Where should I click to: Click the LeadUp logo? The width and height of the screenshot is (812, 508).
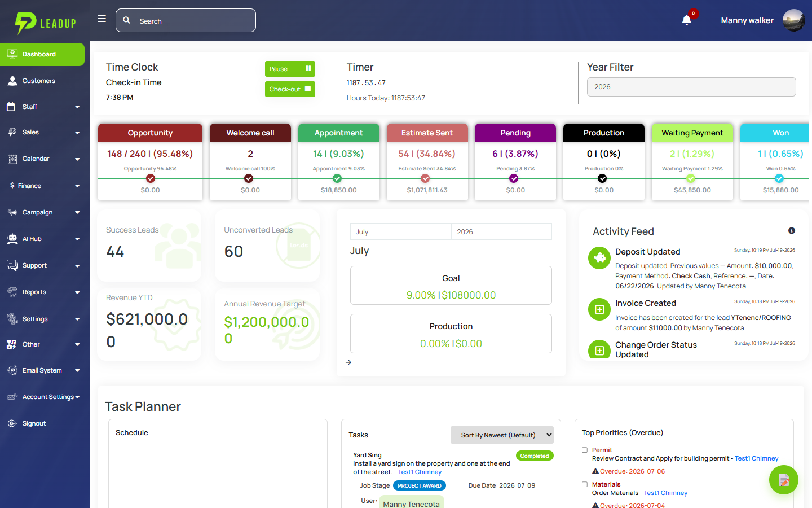click(45, 23)
